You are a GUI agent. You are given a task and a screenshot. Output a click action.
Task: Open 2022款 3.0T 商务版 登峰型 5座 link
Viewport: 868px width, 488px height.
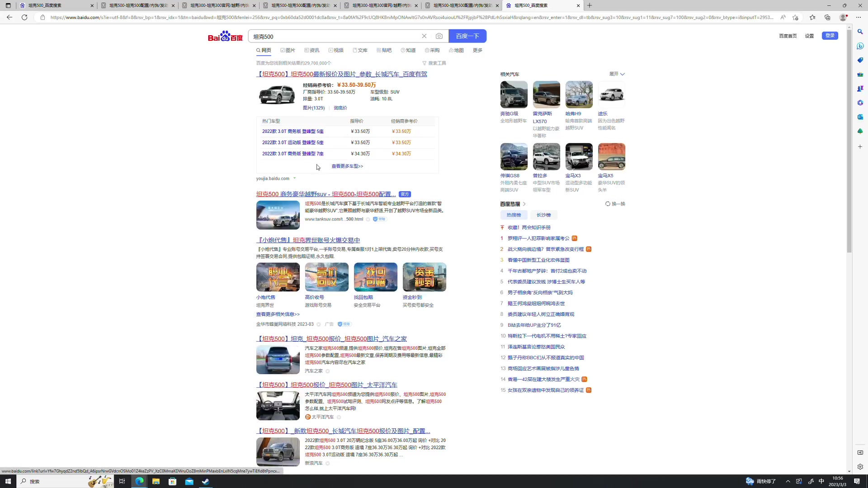point(293,131)
